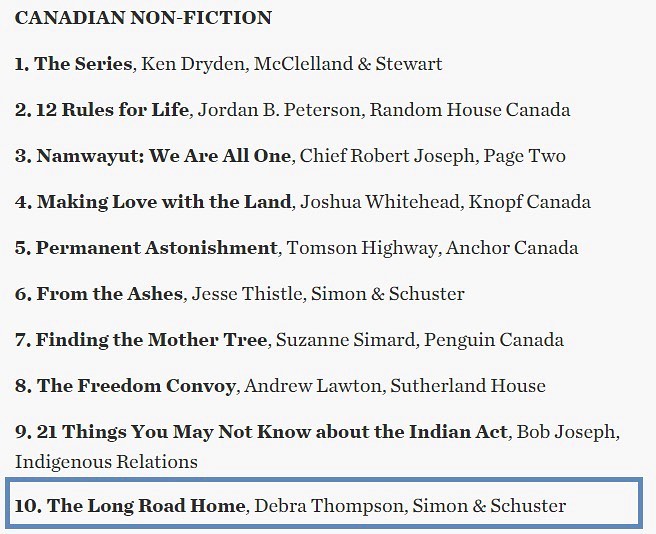
Task: Click Finding the Mother Tree title
Action: (152, 340)
